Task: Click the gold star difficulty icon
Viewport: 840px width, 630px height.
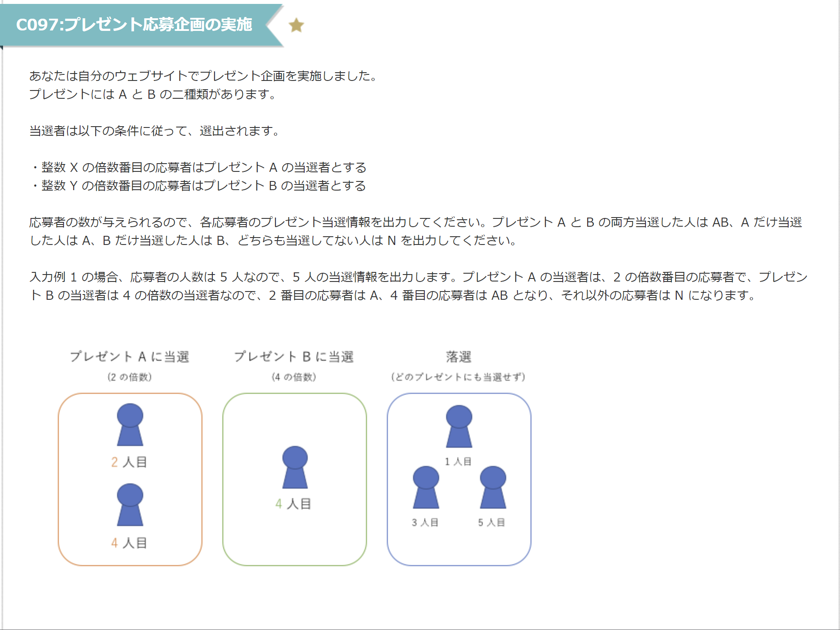Action: pos(296,25)
